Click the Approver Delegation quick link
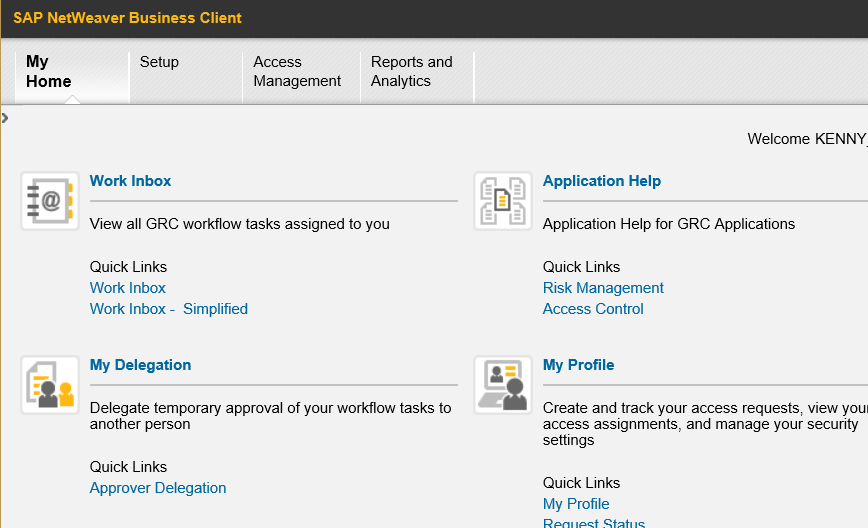Image resolution: width=868 pixels, height=528 pixels. (158, 488)
